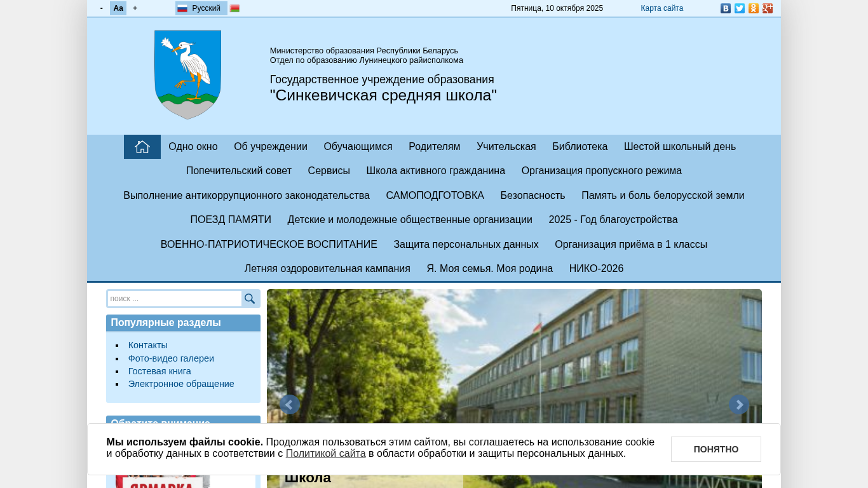Open Защита персональных данных menu item
Screen dimensions: 868x488
coord(466,245)
